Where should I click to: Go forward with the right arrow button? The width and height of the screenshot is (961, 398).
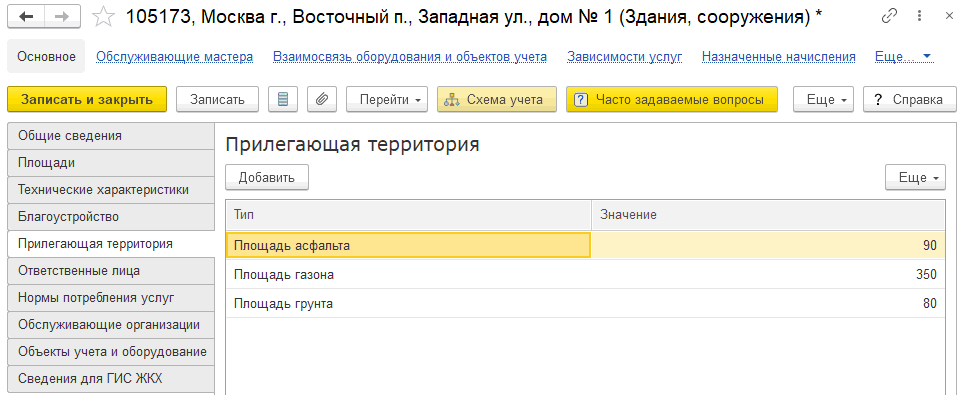(62, 17)
